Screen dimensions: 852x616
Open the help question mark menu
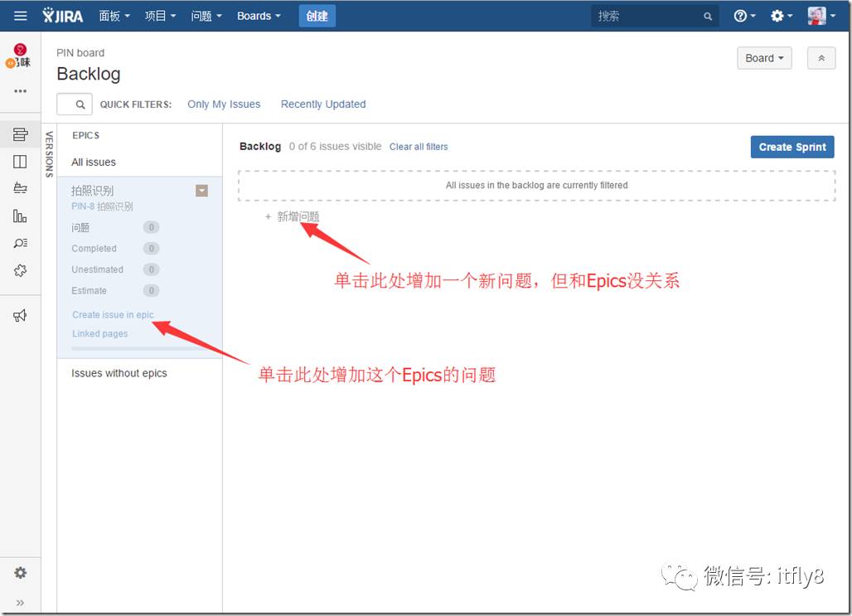click(x=744, y=16)
